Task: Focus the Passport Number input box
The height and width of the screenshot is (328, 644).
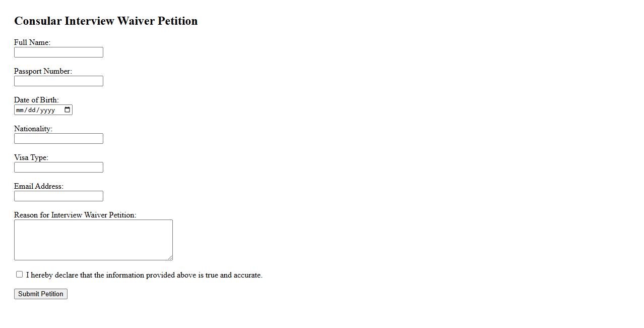Action: 58,81
